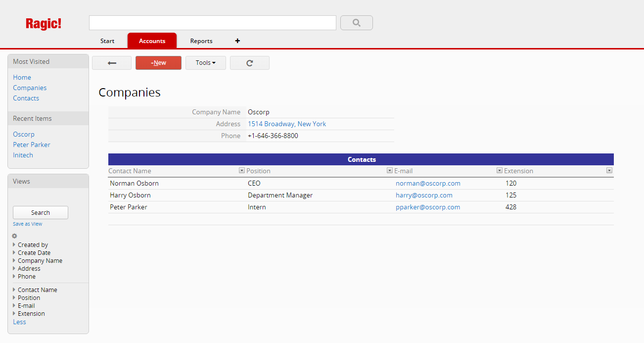Select the Harry Osborn contact name
Image resolution: width=644 pixels, height=343 pixels.
point(130,196)
